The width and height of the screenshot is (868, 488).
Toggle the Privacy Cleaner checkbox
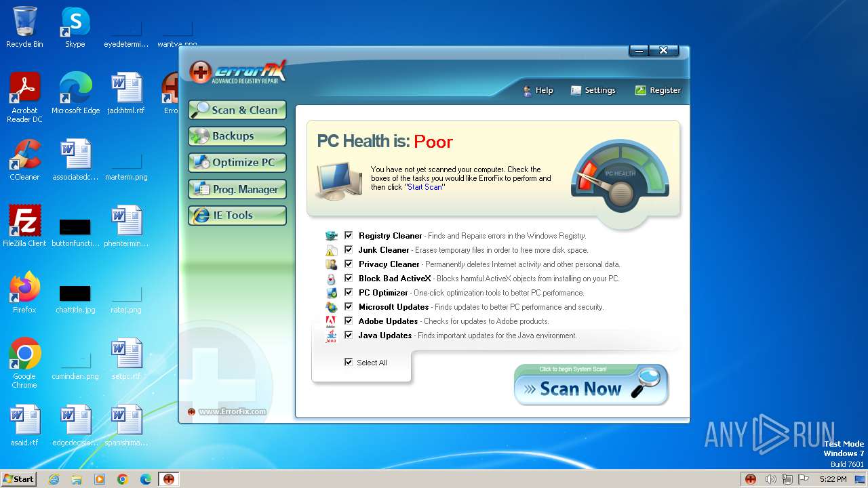click(x=349, y=264)
